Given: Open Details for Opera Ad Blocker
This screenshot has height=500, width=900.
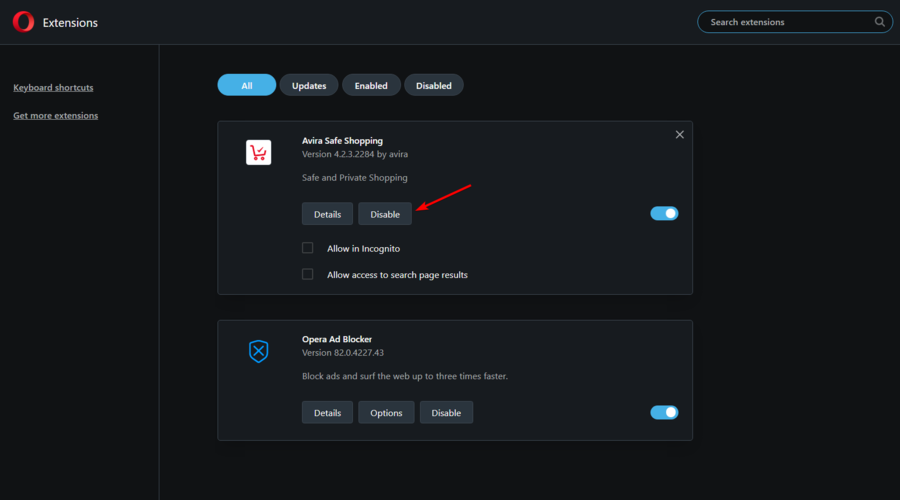Looking at the screenshot, I should pos(327,412).
